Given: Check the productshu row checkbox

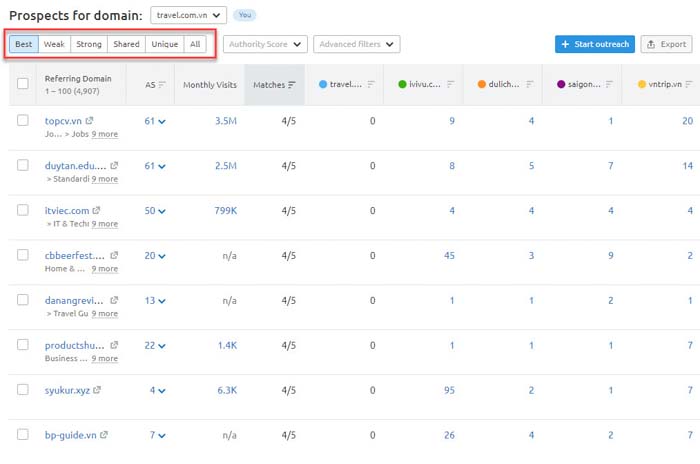Looking at the screenshot, I should click(x=23, y=345).
